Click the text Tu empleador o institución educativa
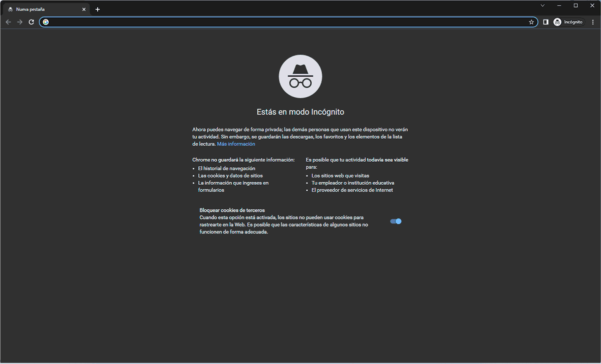601x364 pixels. coord(353,183)
